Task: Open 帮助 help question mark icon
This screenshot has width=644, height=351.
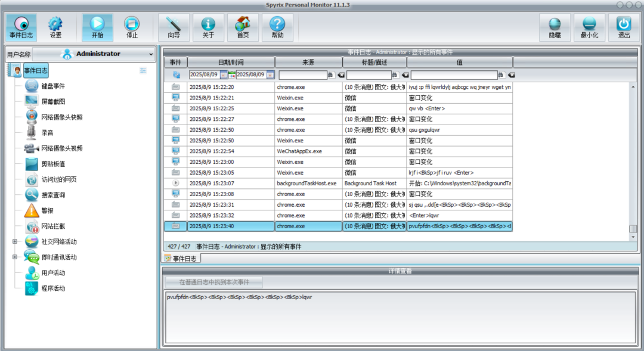Action: pyautogui.click(x=277, y=27)
